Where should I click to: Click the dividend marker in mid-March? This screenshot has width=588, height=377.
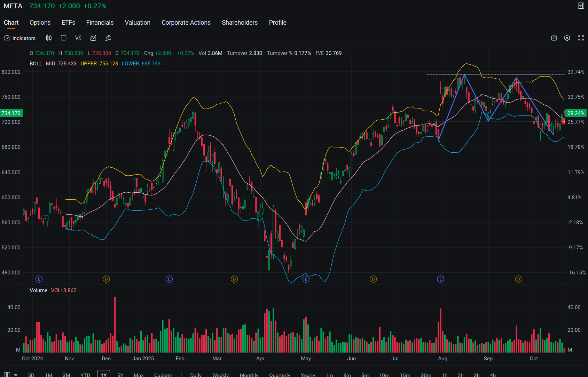tap(234, 279)
